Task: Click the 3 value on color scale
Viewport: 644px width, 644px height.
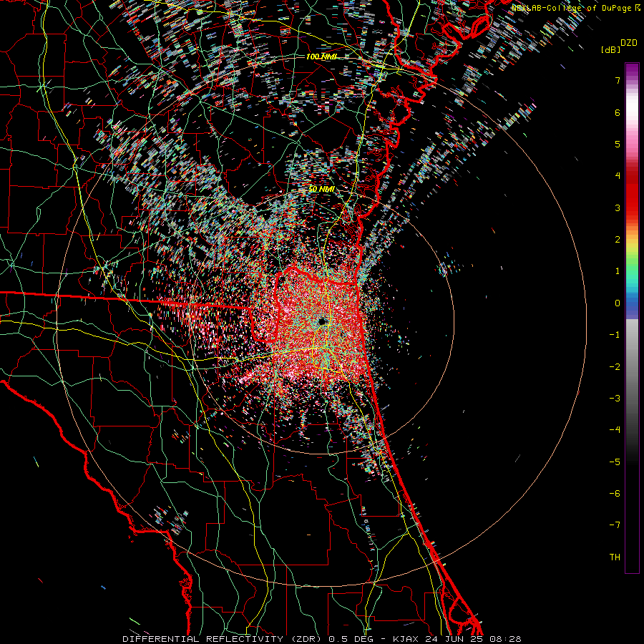Action: tap(618, 208)
